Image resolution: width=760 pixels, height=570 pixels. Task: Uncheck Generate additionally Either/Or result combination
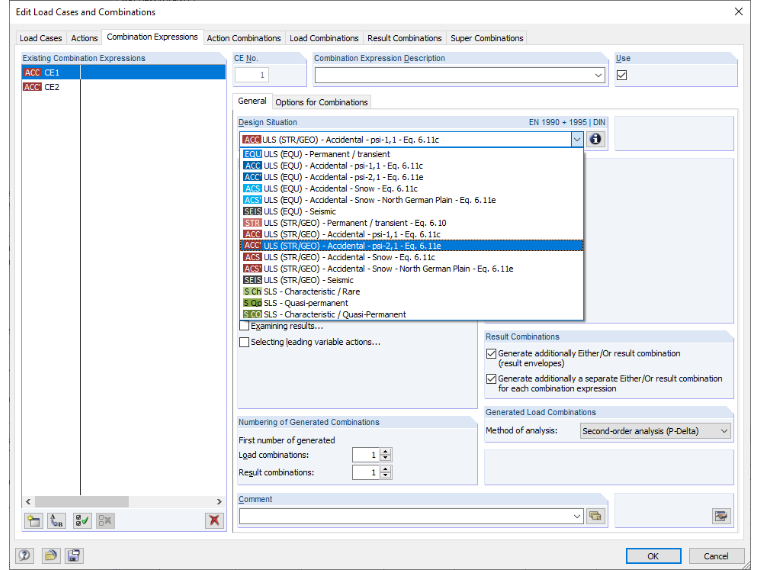(x=491, y=354)
